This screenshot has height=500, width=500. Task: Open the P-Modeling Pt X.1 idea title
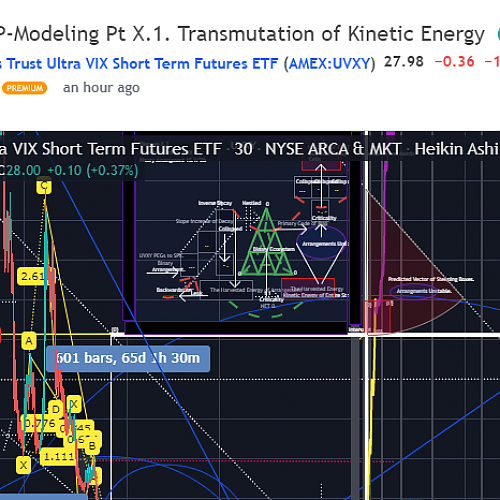pyautogui.click(x=242, y=34)
